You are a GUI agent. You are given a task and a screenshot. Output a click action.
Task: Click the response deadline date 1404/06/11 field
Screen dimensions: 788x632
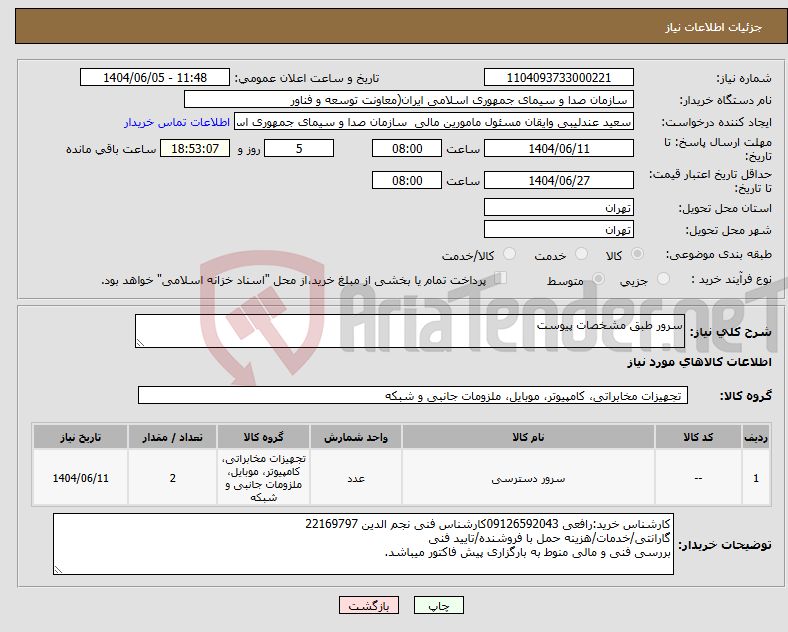(558, 148)
